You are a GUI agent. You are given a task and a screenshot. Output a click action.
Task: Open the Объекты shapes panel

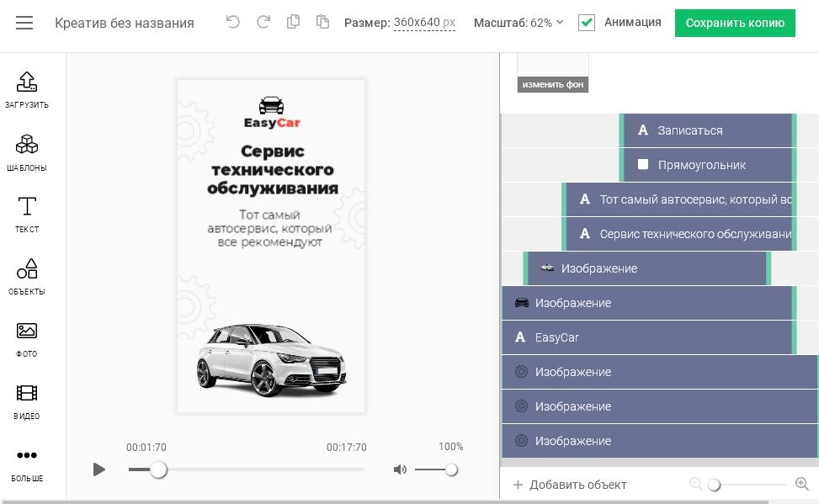click(27, 276)
